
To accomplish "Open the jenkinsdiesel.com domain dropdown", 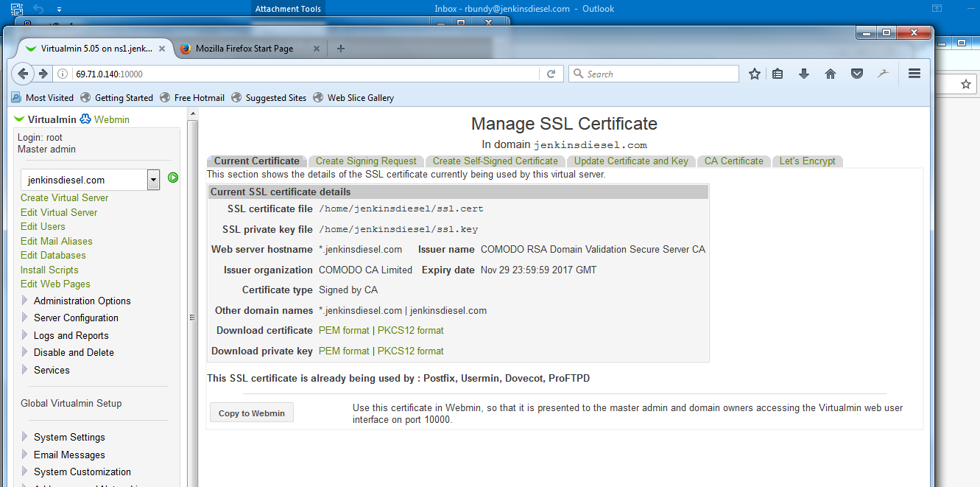I will [x=154, y=180].
